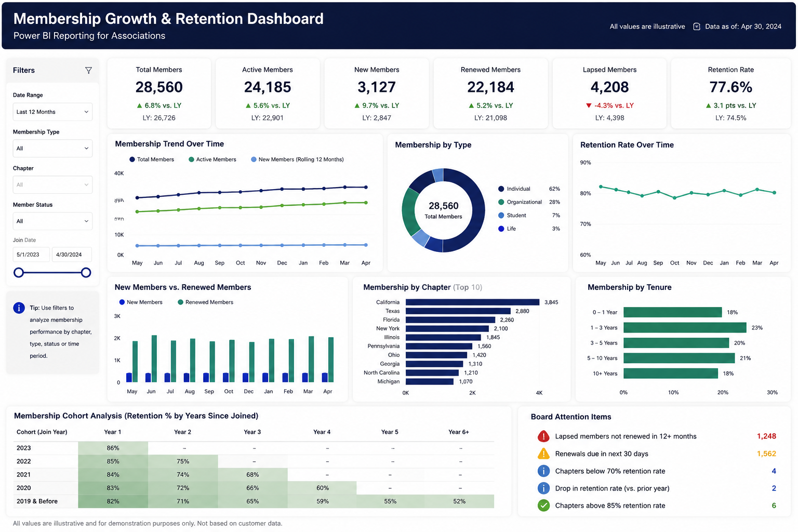Screen dimensions: 798x532
Task: Click the calendar icon beside Data as of
Action: pyautogui.click(x=697, y=26)
